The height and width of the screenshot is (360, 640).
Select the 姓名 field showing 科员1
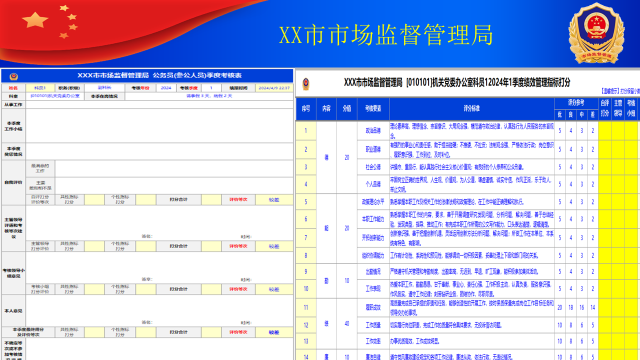click(40, 88)
